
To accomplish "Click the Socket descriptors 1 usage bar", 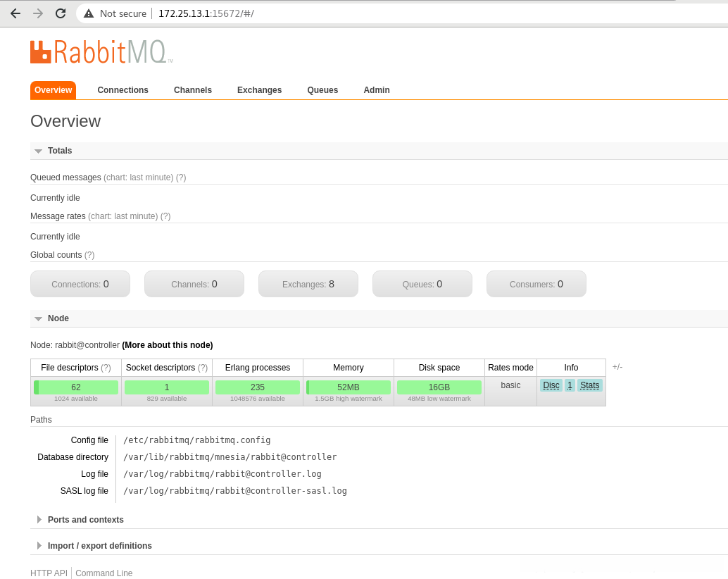I will point(167,387).
